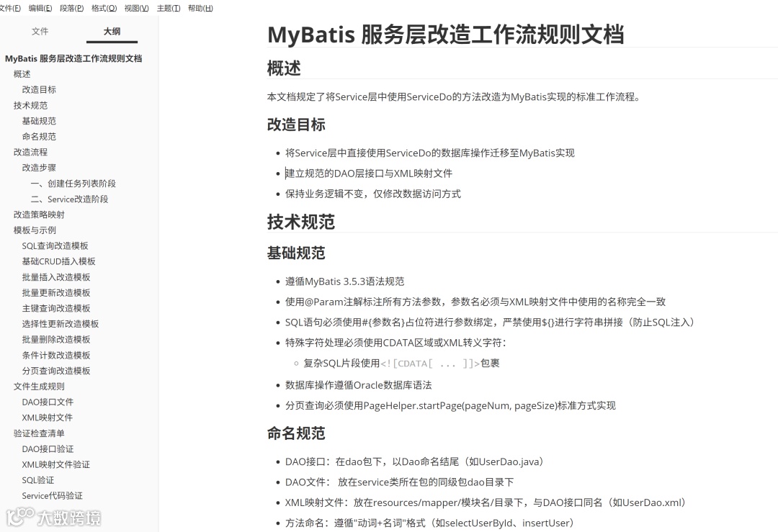The image size is (778, 532).
Task: Go to 分页查询改造模板 outline entry
Action: (x=56, y=371)
